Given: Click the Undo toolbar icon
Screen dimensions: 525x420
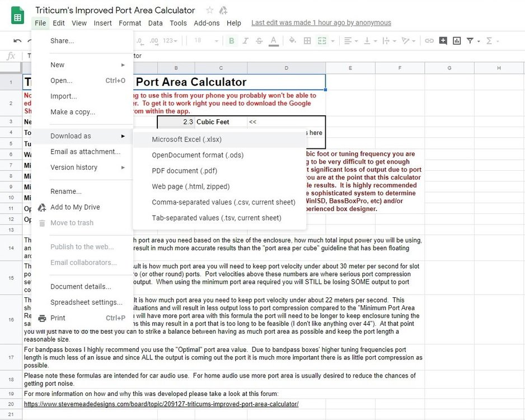Looking at the screenshot, I should 17,41.
